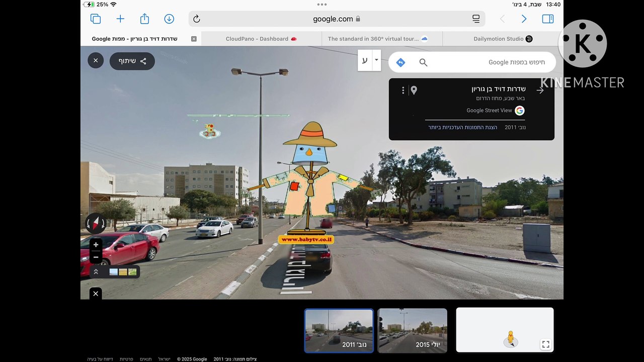Open the three-dot multitasking menu at top

coord(322,4)
